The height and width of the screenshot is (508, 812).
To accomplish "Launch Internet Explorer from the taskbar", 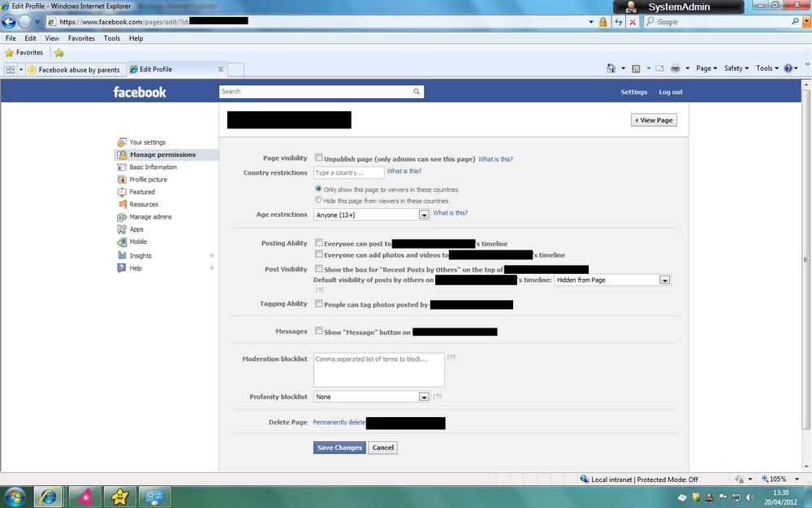I will (x=49, y=497).
